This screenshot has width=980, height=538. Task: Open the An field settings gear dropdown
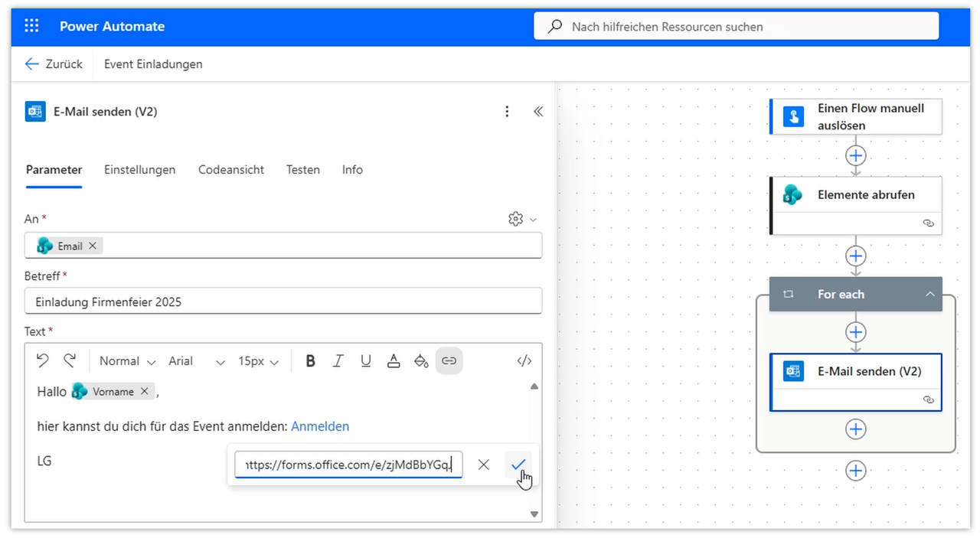click(x=522, y=219)
